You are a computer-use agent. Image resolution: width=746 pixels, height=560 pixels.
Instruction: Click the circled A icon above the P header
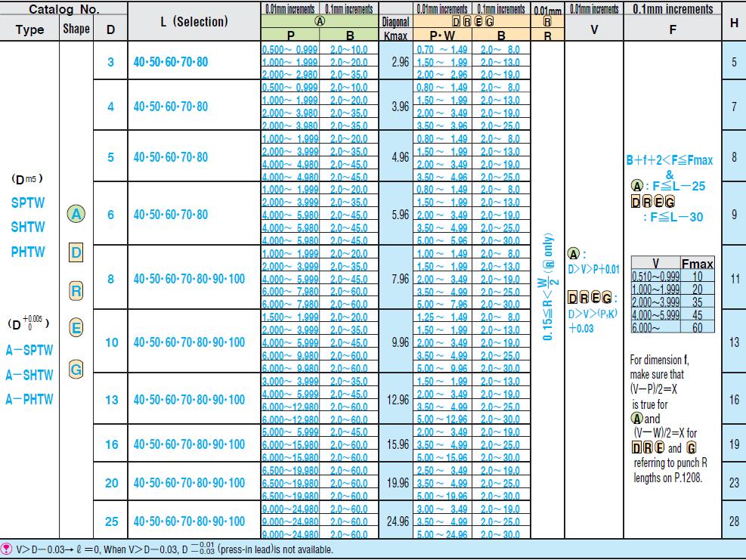(320, 21)
